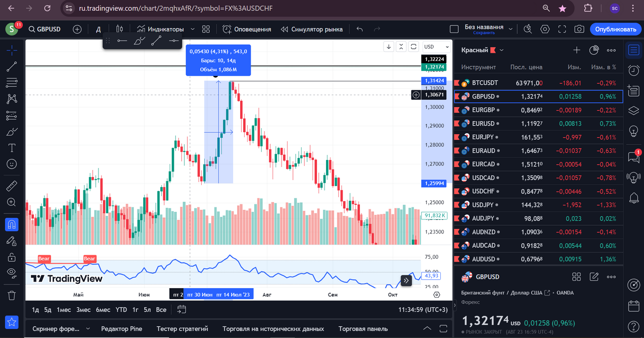Viewport: 644px width, 338px height.
Task: Open the go to date calendar icon
Action: coord(182,310)
